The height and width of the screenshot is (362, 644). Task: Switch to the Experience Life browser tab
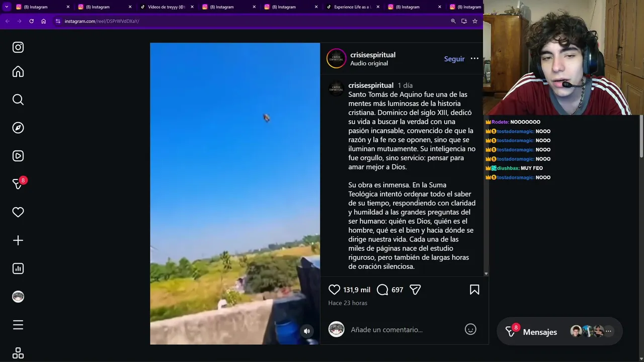(x=352, y=7)
